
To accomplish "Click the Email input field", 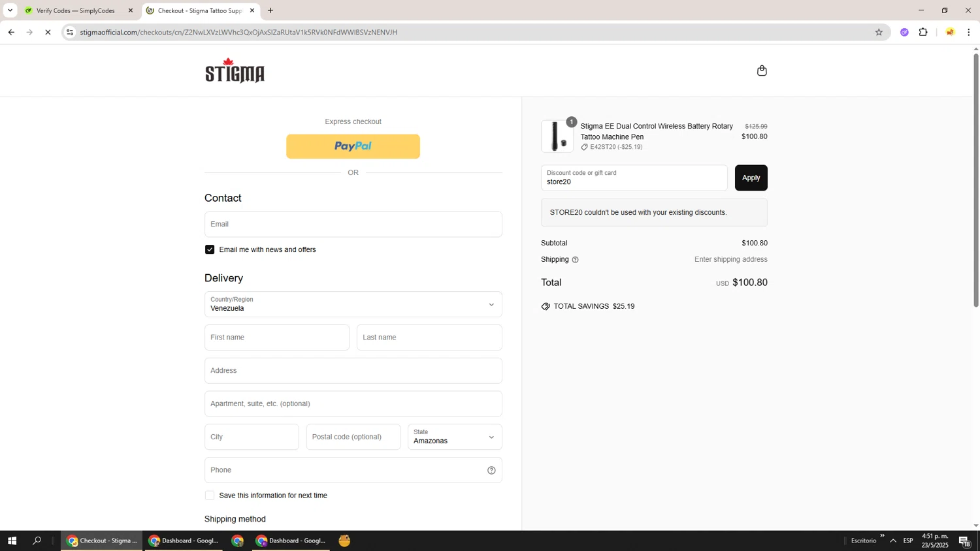I will coord(353,224).
